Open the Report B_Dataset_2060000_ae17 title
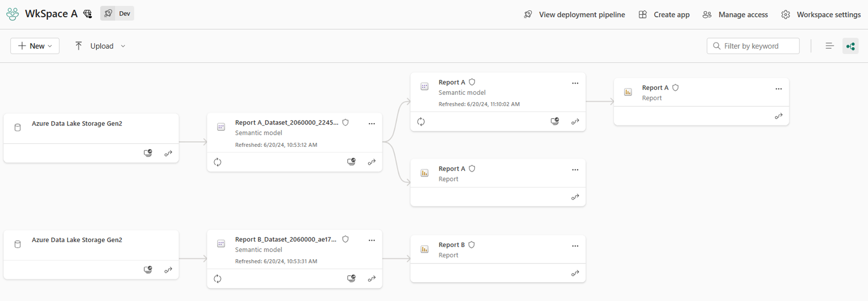 (286, 239)
